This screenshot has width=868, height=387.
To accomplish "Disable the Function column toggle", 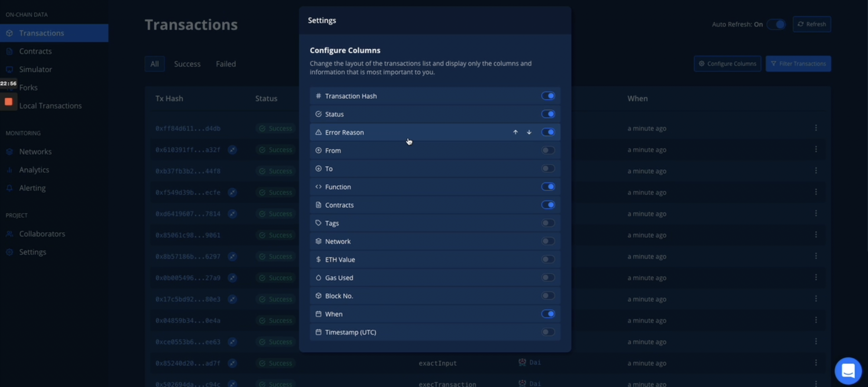I will (548, 187).
